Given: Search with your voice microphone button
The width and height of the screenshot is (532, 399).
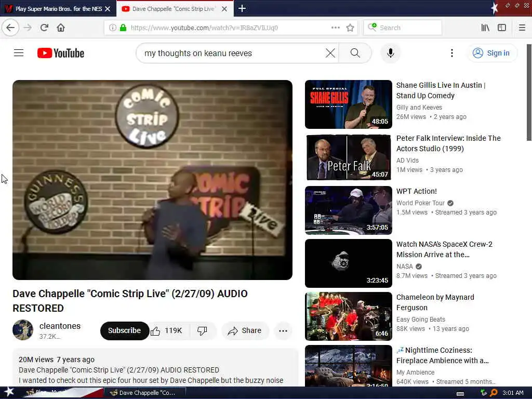Looking at the screenshot, I should [391, 53].
